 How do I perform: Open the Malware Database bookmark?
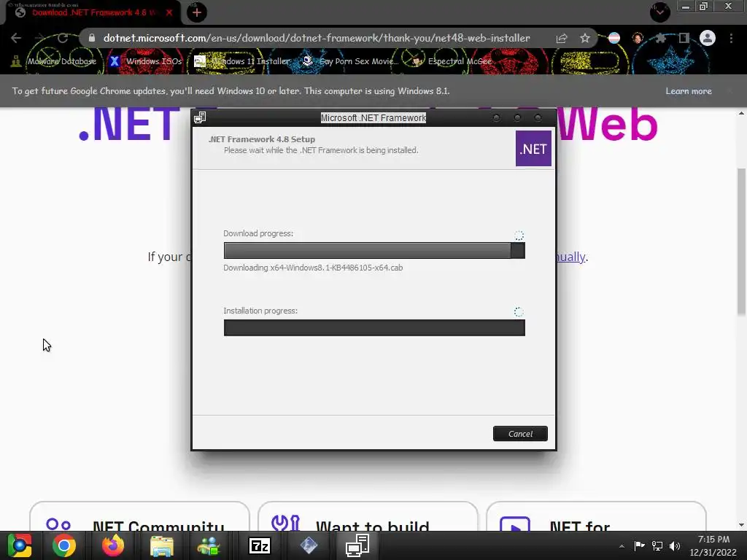[x=54, y=61]
